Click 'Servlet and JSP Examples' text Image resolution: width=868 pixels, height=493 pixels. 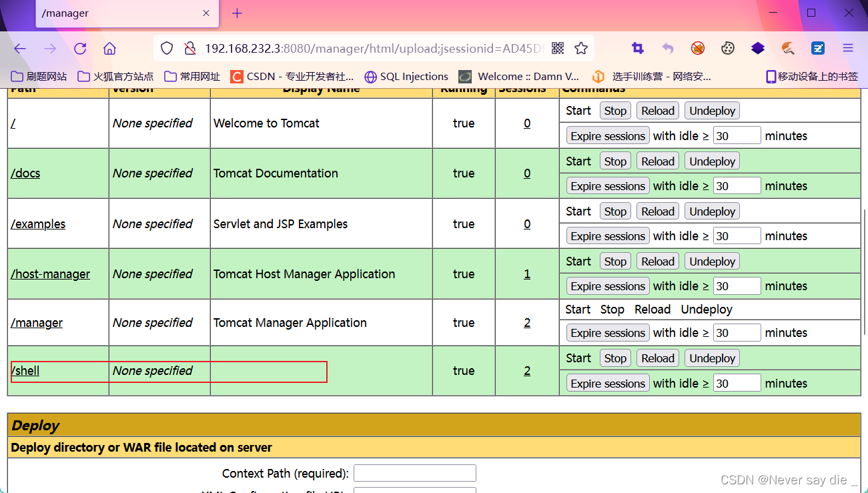click(280, 224)
